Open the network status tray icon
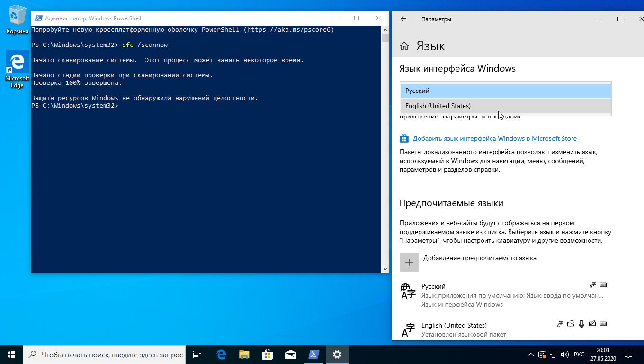Screen dimensions: 644x364 coord(554,355)
